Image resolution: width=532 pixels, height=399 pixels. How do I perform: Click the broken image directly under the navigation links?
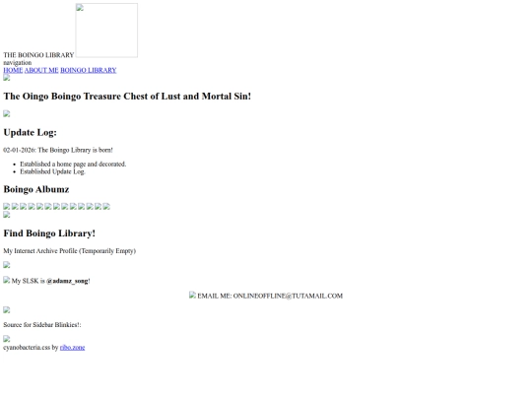point(7,78)
